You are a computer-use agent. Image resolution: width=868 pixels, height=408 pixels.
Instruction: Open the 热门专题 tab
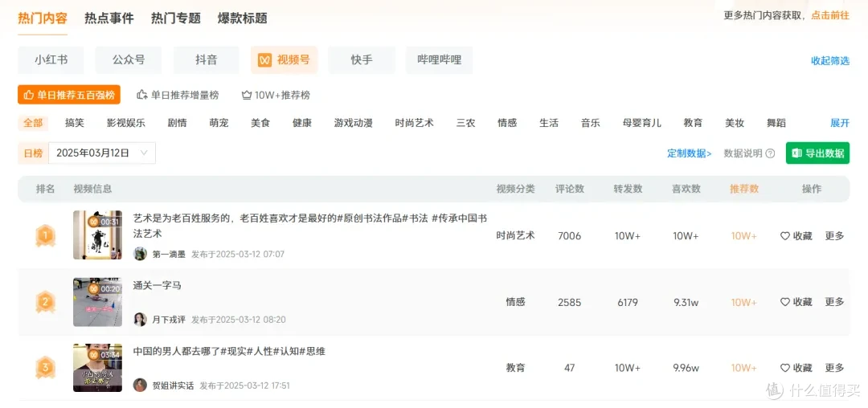click(x=176, y=18)
